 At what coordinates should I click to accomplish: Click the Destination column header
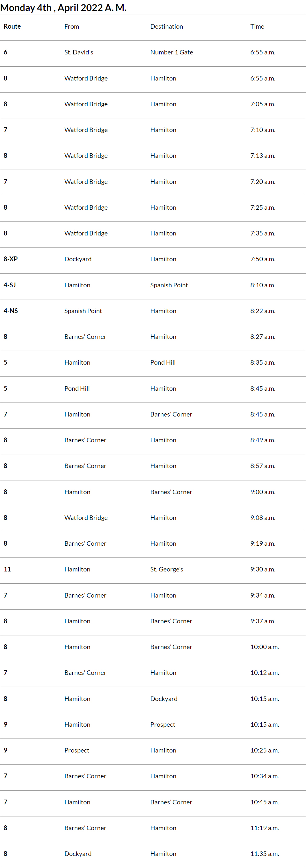click(167, 26)
